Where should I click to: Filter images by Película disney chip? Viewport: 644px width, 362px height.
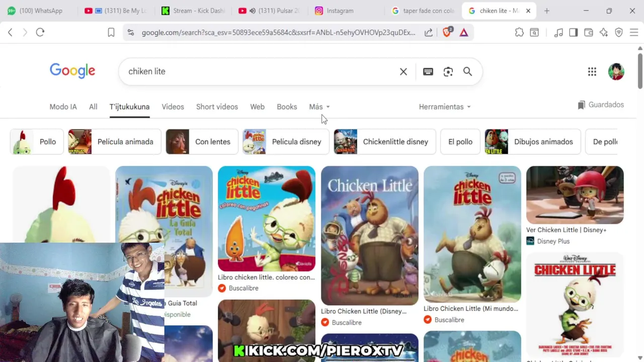[286, 142]
